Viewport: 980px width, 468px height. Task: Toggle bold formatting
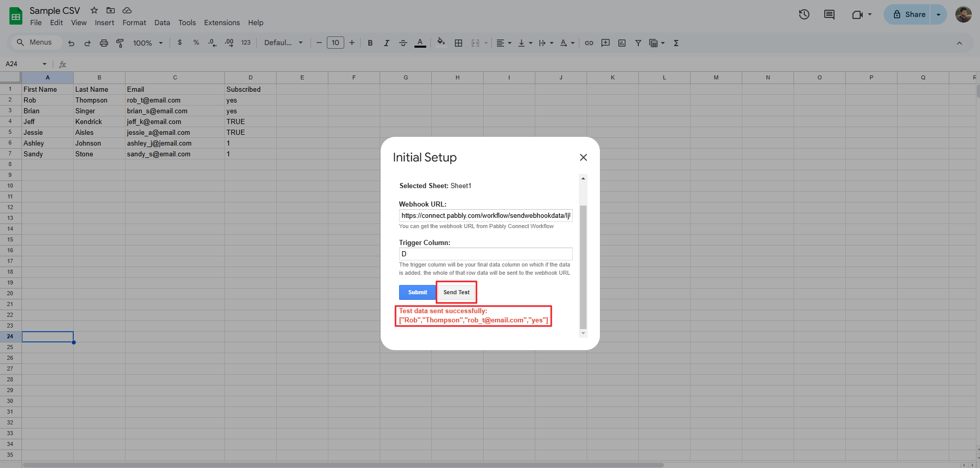click(370, 43)
